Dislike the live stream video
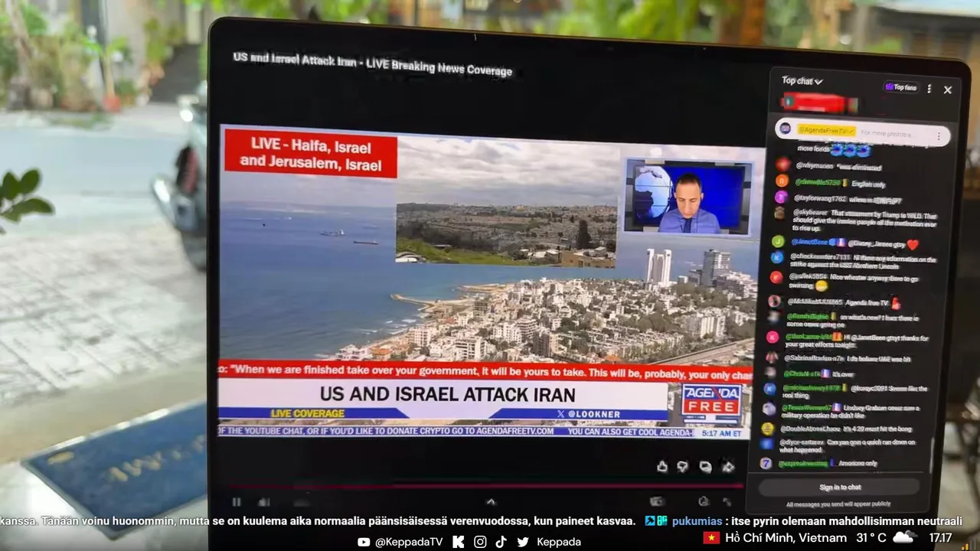980x551 pixels. point(682,467)
